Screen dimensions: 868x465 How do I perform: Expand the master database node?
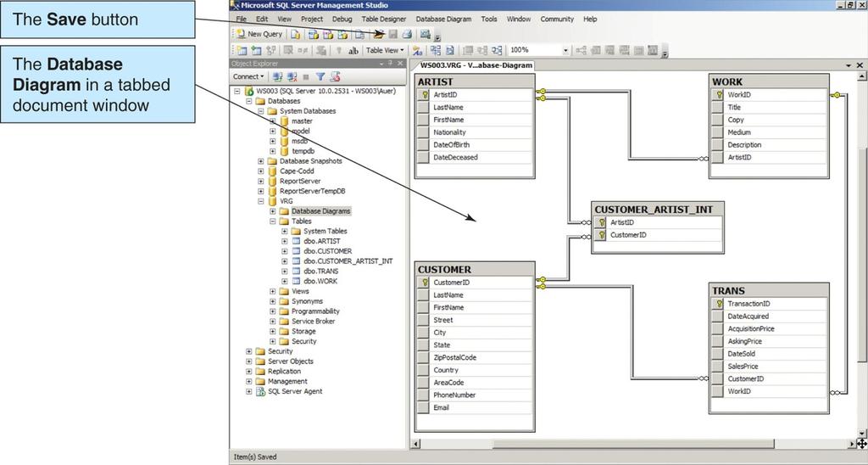[272, 120]
